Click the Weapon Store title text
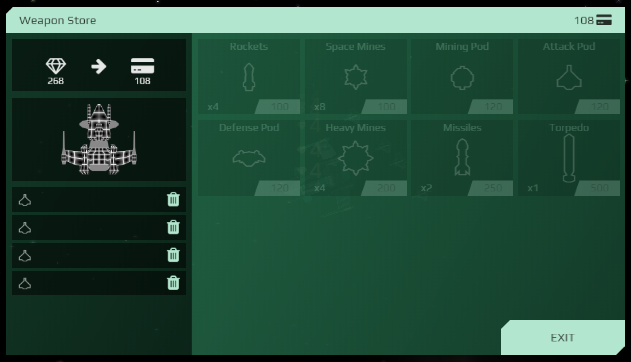 [x=58, y=20]
